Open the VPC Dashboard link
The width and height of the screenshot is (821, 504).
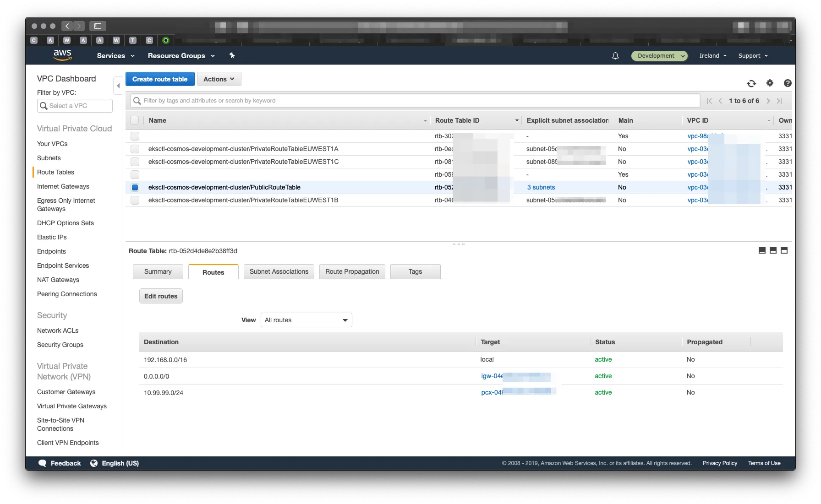point(66,79)
